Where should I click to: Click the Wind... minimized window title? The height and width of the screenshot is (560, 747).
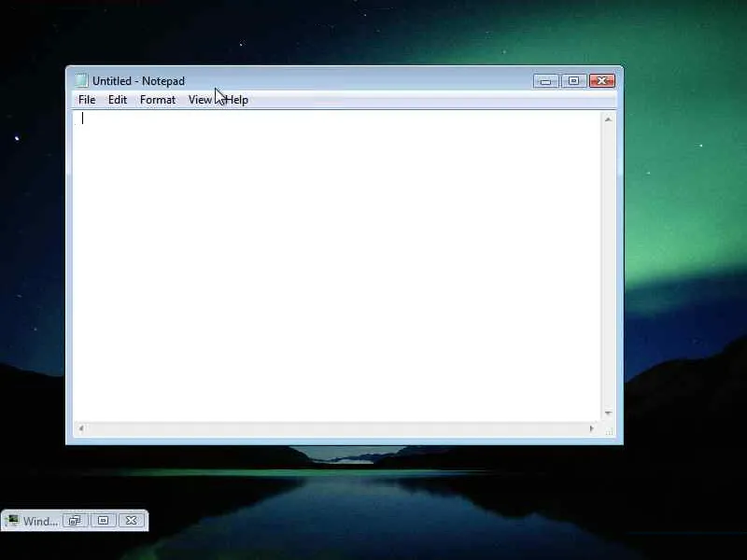(40, 522)
